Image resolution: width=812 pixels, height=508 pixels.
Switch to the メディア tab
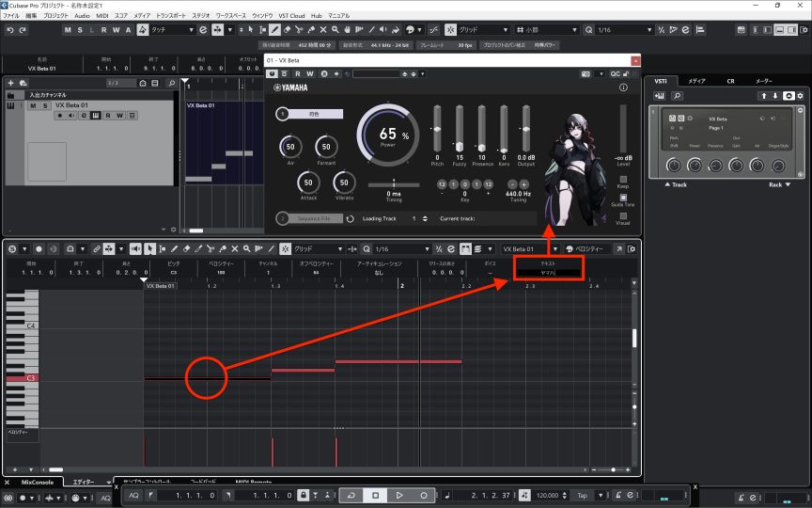click(x=696, y=82)
